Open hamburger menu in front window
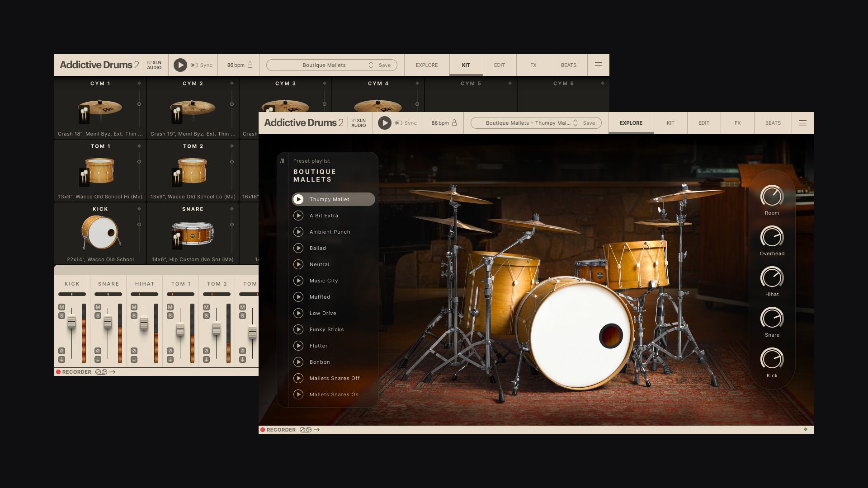This screenshot has width=868, height=488. (x=803, y=123)
